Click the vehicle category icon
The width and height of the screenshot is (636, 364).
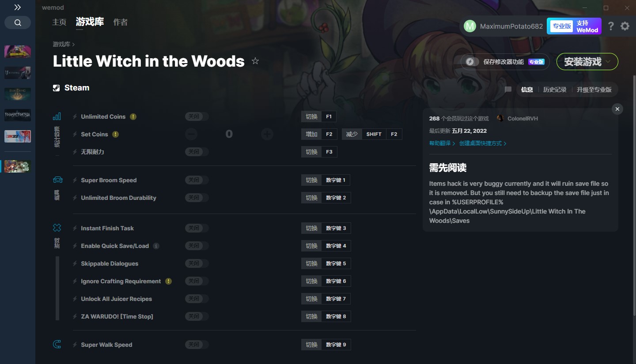58,180
